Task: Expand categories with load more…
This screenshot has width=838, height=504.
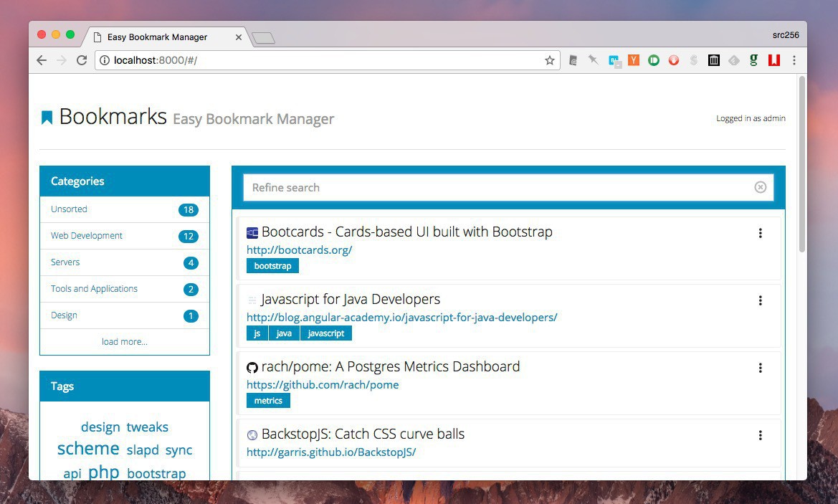Action: pos(125,341)
